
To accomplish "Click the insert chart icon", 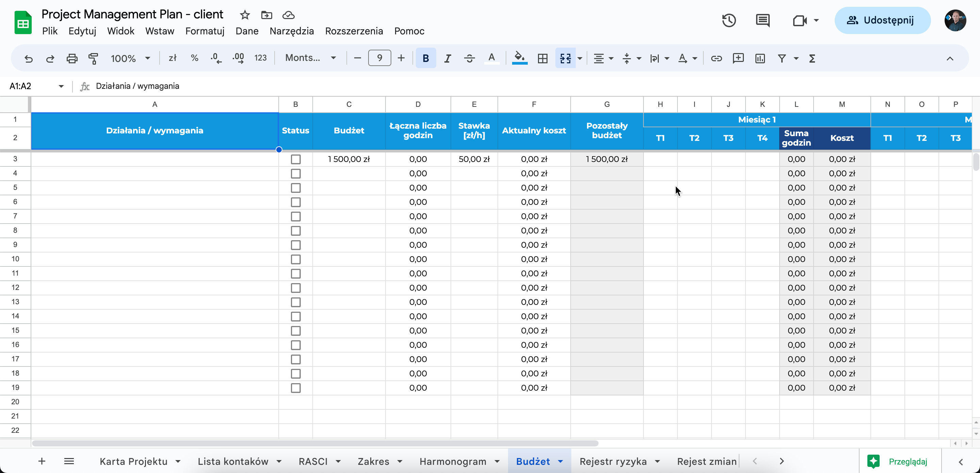I will click(x=760, y=58).
